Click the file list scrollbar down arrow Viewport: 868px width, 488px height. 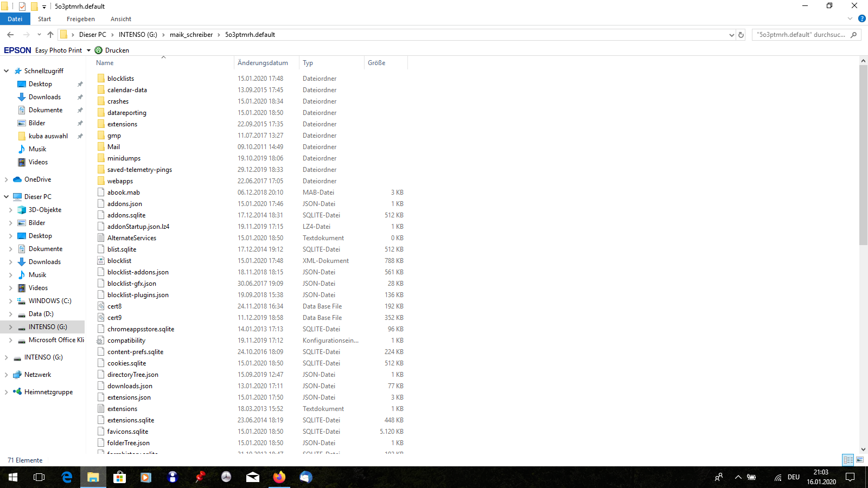pyautogui.click(x=863, y=449)
